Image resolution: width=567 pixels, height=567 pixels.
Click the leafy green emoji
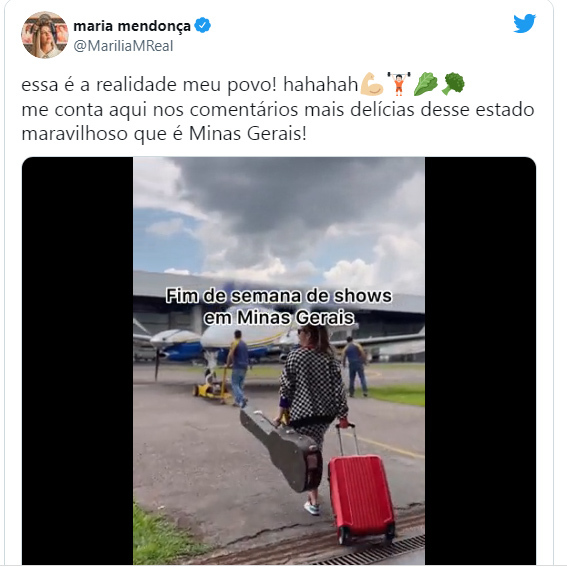click(x=426, y=84)
